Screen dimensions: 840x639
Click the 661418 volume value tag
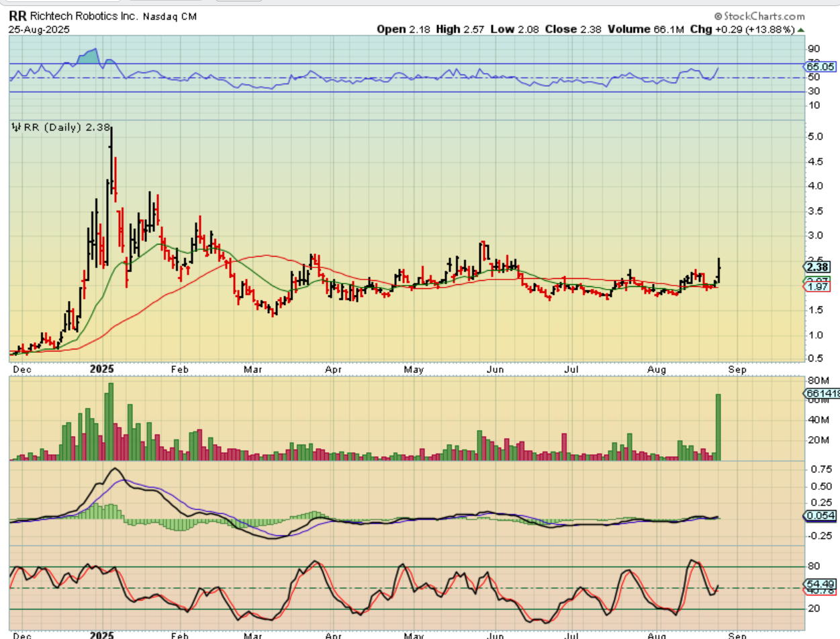[822, 394]
